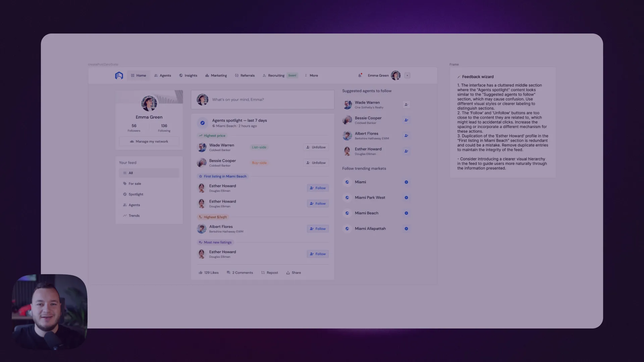Open the Home navigation icon
The image size is (644, 362).
click(x=133, y=75)
